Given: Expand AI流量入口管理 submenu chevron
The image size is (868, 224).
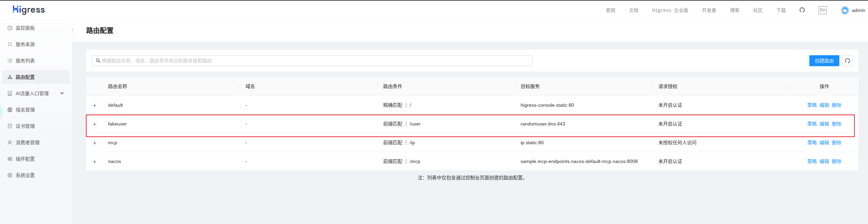Looking at the screenshot, I should [x=62, y=93].
